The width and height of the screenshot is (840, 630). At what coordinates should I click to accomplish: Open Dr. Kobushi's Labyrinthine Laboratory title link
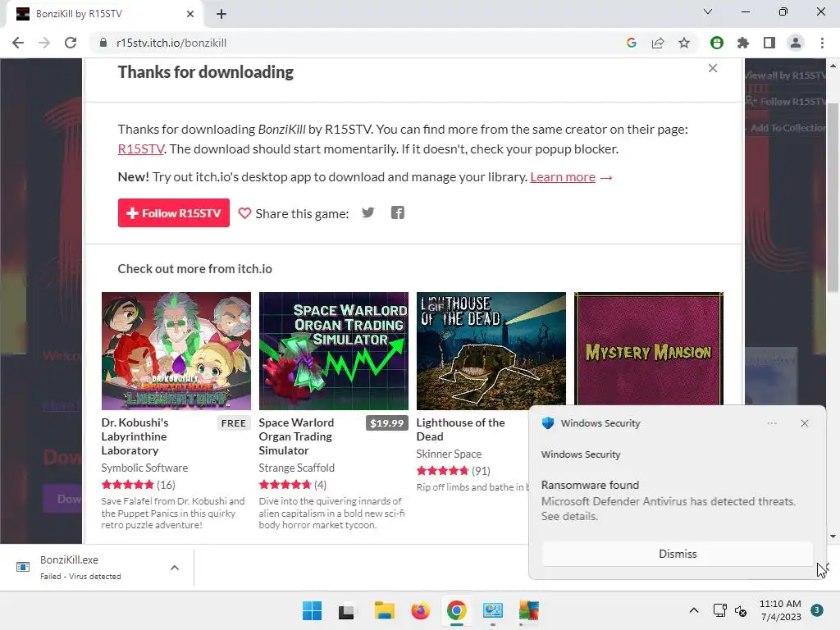[x=135, y=436]
